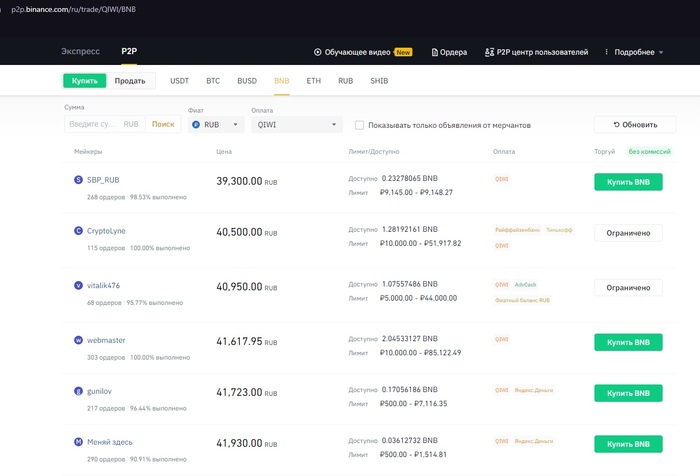This screenshot has width=700, height=476.
Task: Open CryptoLyne maker profile link
Action: tap(106, 231)
